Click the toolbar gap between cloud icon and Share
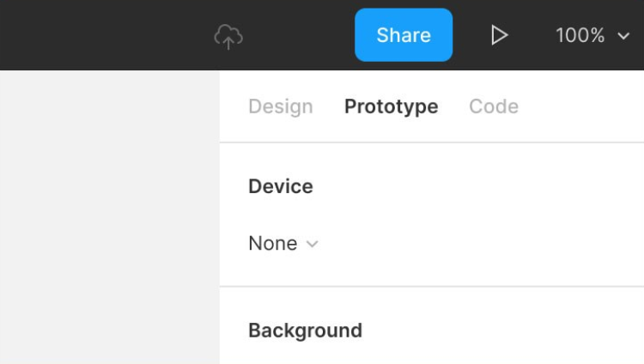 pos(299,35)
